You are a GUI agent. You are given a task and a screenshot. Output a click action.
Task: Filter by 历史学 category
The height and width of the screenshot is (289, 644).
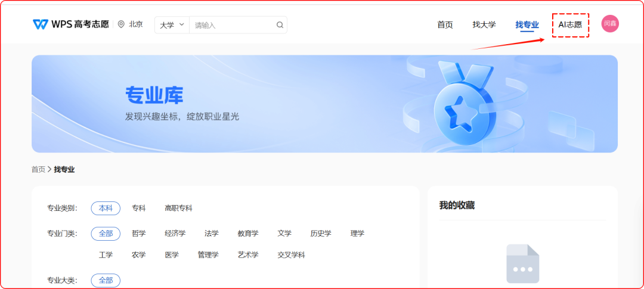(x=321, y=234)
